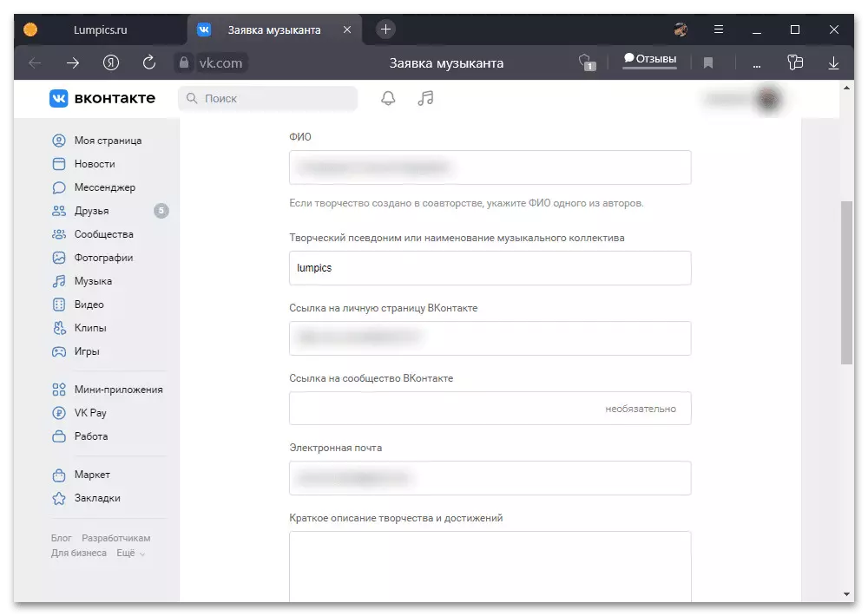Click the Игры gamepad icon

pyautogui.click(x=59, y=351)
